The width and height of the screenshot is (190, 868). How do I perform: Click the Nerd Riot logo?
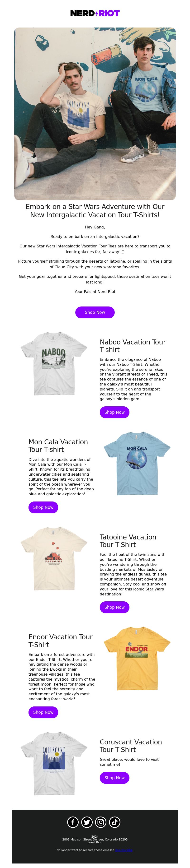(95, 13)
